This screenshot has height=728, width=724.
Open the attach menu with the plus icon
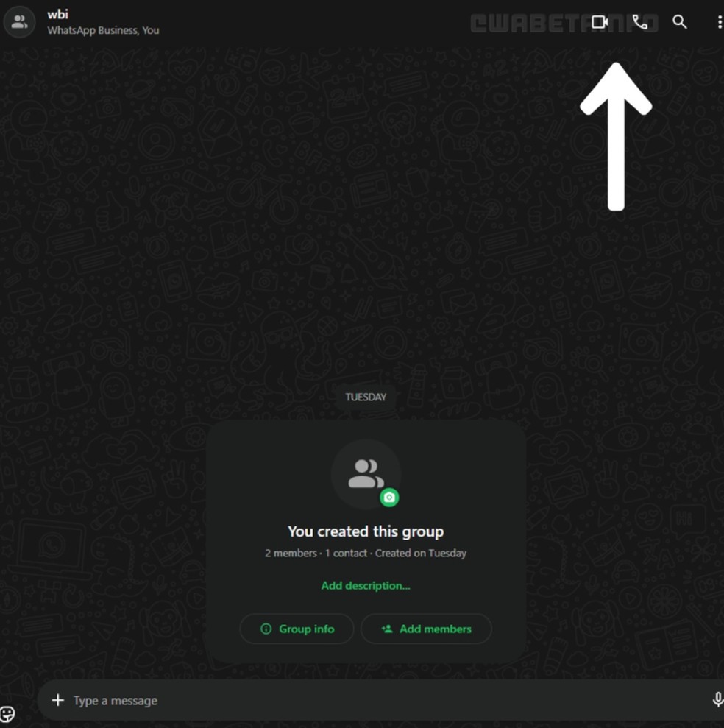point(57,700)
